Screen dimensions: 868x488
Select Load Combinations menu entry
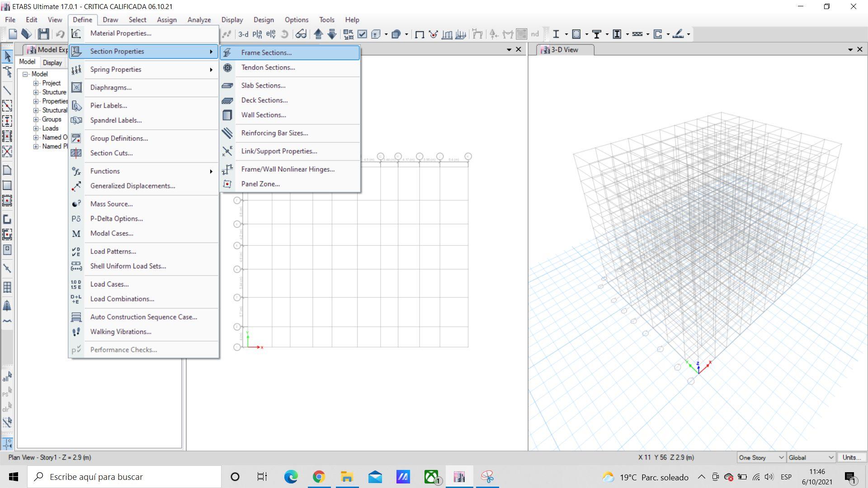click(x=122, y=299)
